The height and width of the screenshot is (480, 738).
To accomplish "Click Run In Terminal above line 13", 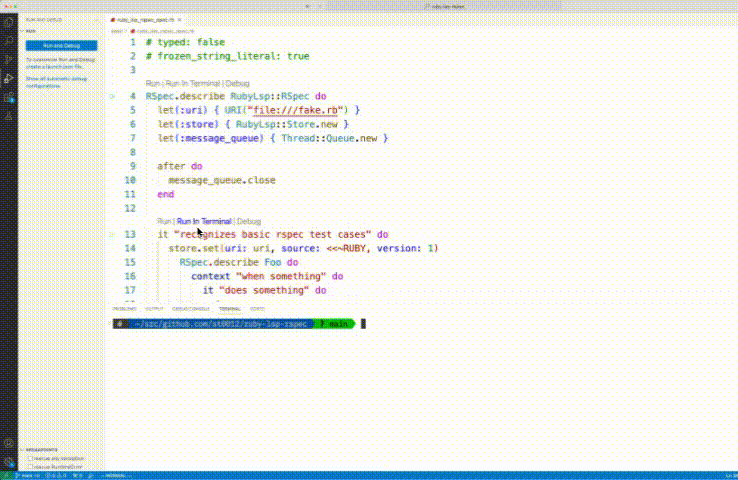I will tap(204, 221).
